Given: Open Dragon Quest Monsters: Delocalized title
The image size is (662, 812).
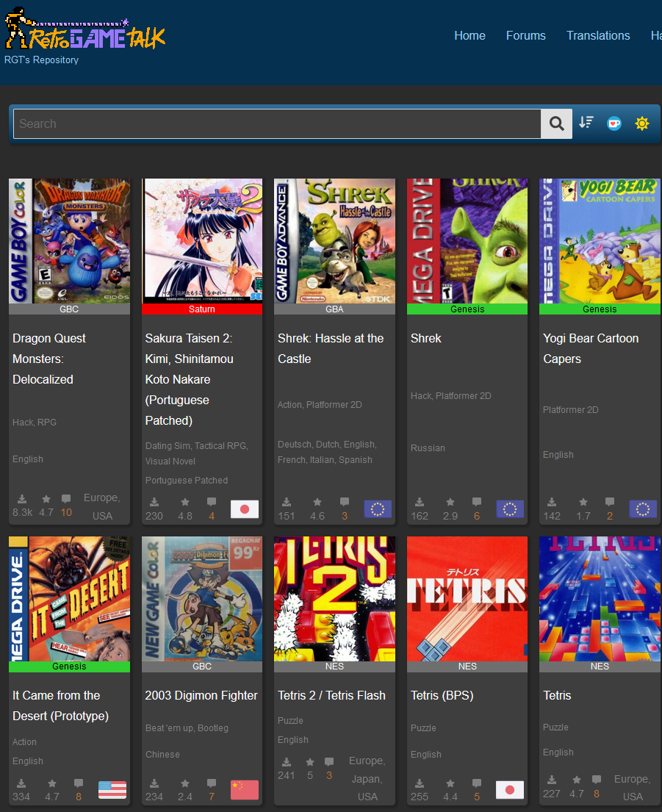Looking at the screenshot, I should (x=49, y=359).
